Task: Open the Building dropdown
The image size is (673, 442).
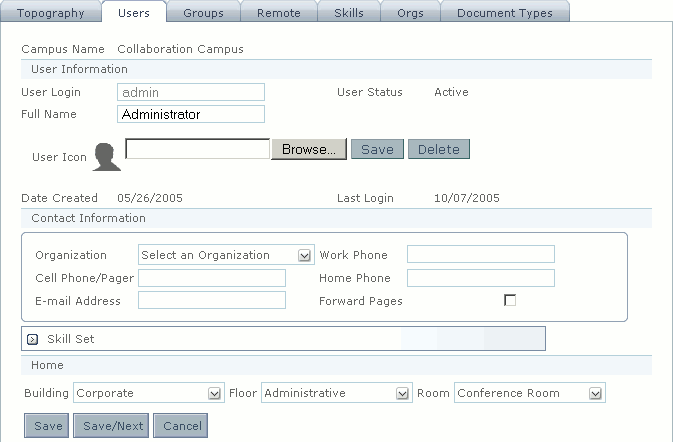Action: [149, 393]
